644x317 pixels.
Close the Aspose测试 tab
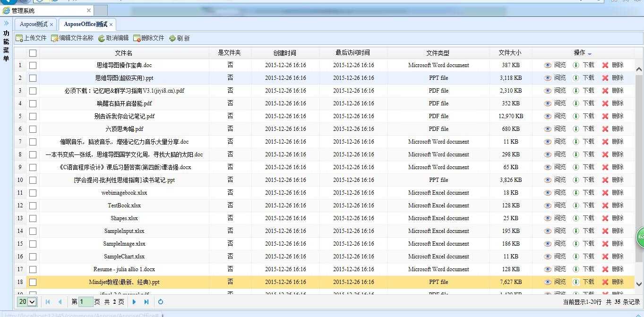pos(52,25)
